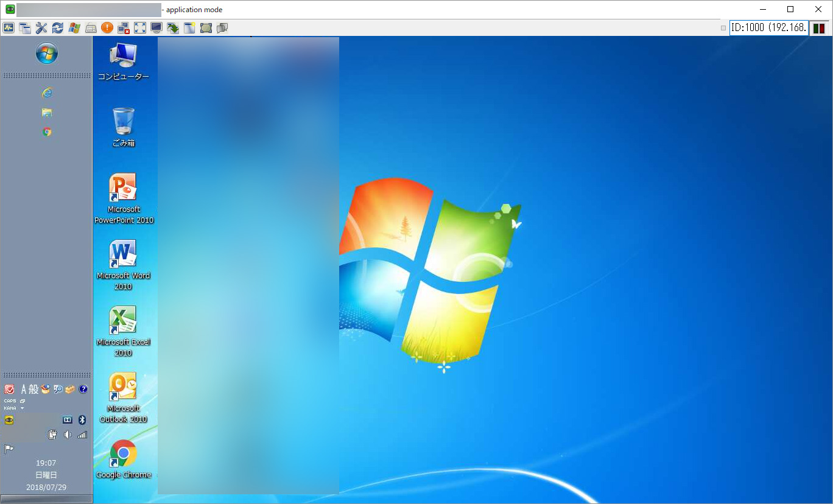Click the overlapping windows toolbar icon
Viewport: 833px width, 504px height.
25,27
